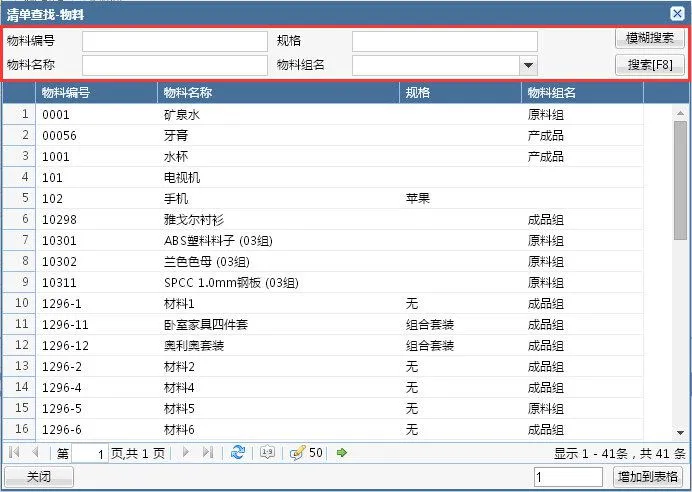Select row 卧室家具四件套

click(323, 324)
